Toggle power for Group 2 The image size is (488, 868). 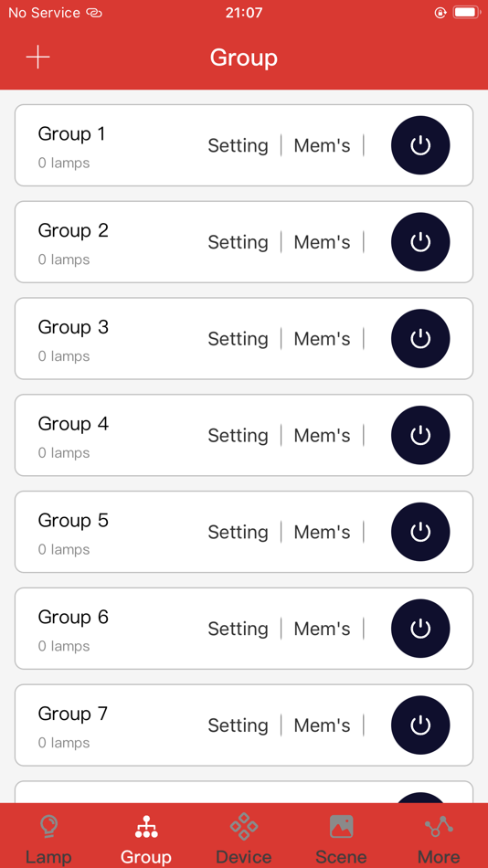[x=420, y=242]
